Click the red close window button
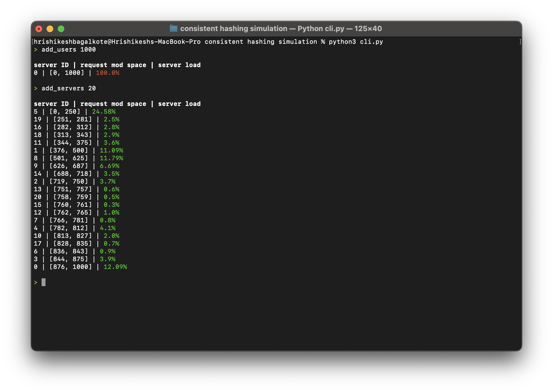 [39, 29]
